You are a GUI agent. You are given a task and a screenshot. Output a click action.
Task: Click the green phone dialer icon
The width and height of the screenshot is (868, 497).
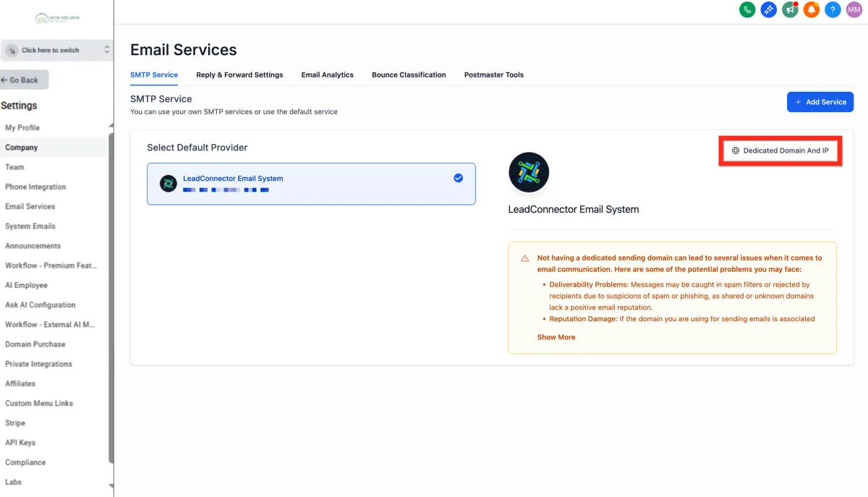pos(747,10)
